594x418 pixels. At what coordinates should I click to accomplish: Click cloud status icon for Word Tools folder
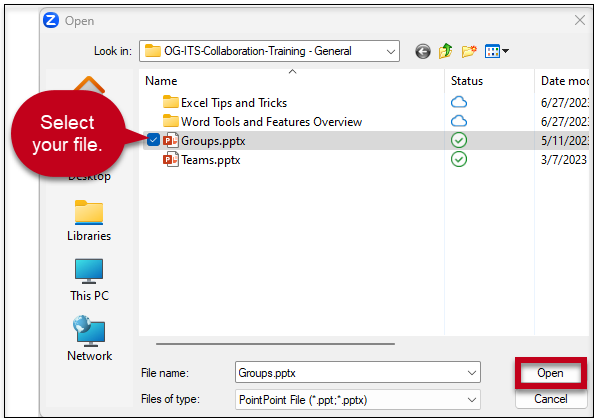coord(459,121)
